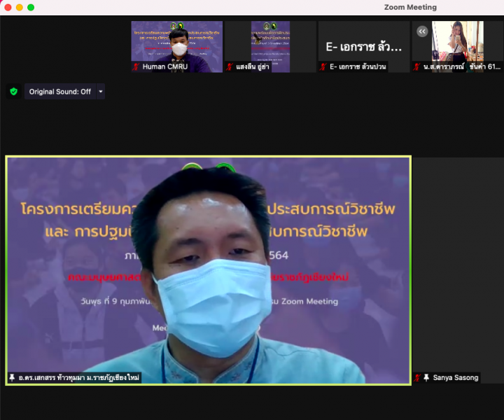Select the น.ส.ดาราภรณ์ video thumbnail
This screenshot has width=504, height=420.
pyautogui.click(x=457, y=42)
